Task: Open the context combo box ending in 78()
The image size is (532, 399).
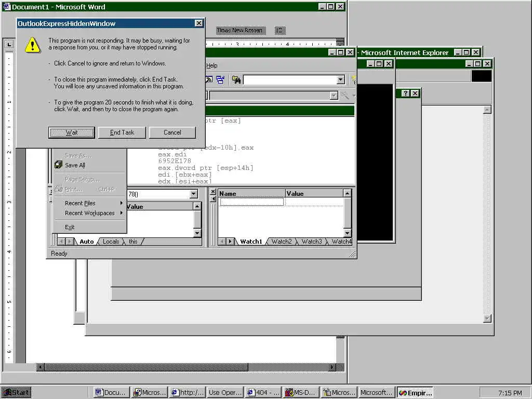Action: pos(193,194)
